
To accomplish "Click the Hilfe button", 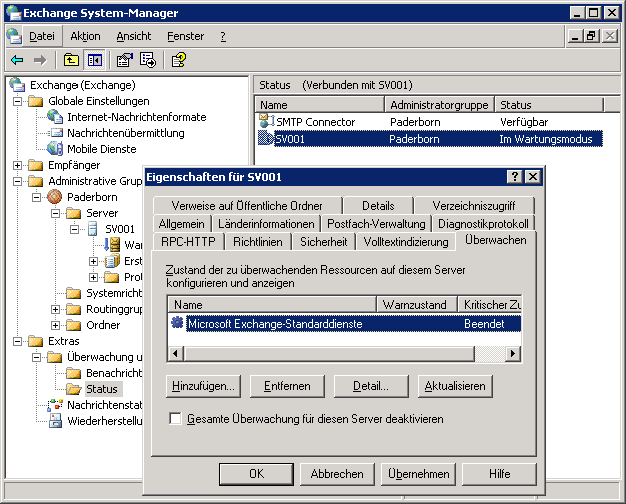I will click(499, 474).
